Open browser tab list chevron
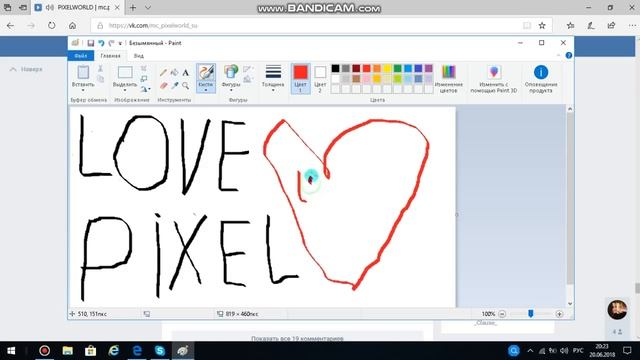The image size is (640, 360). coord(148,7)
